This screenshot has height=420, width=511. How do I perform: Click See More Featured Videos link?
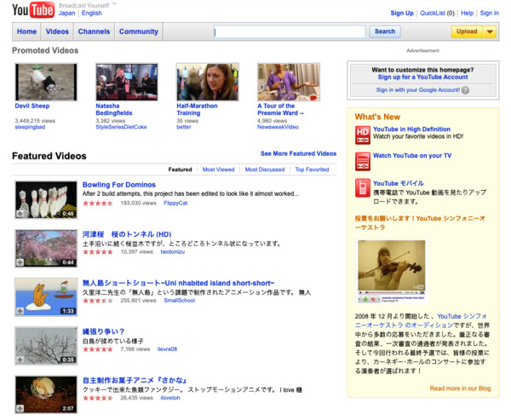pyautogui.click(x=298, y=154)
